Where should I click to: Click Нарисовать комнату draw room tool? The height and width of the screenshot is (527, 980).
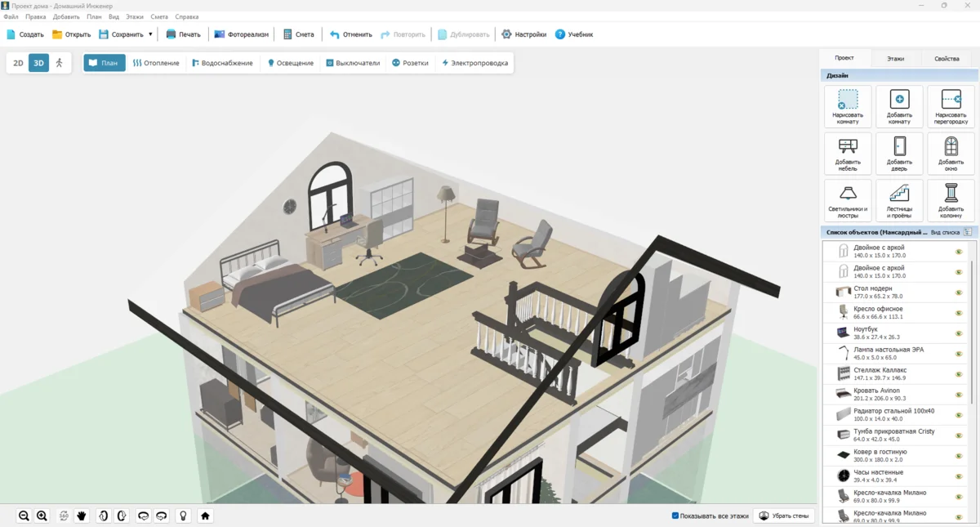(x=848, y=106)
